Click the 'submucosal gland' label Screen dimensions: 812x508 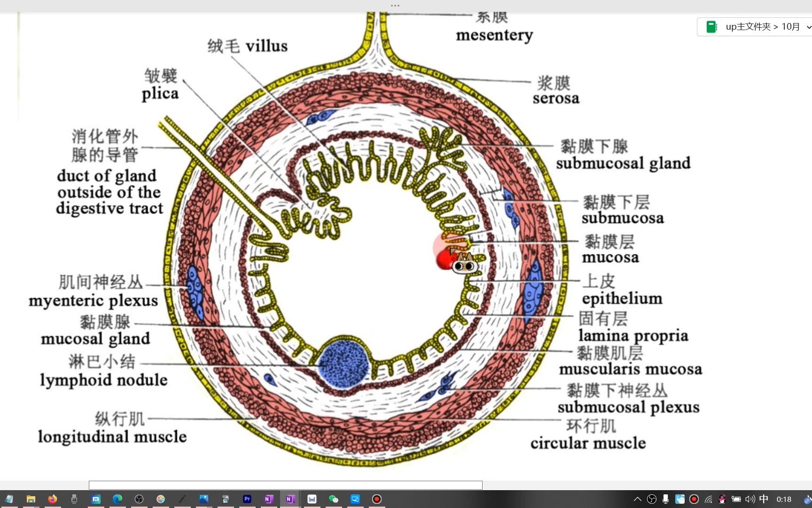(x=624, y=163)
